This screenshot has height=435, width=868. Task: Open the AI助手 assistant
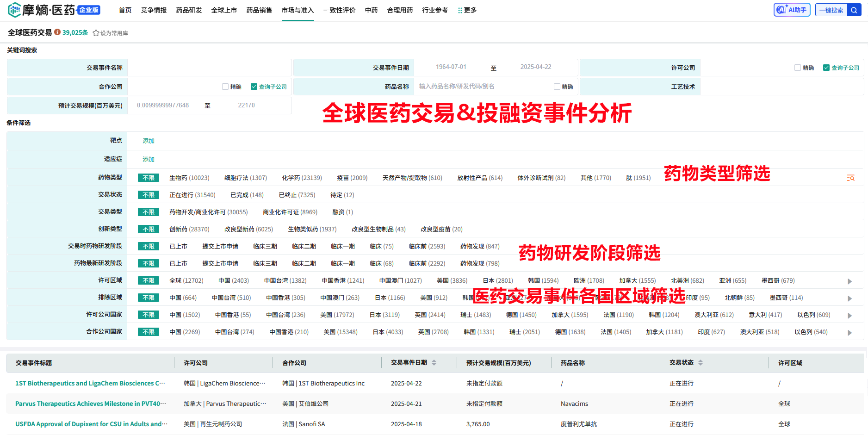[x=792, y=10]
